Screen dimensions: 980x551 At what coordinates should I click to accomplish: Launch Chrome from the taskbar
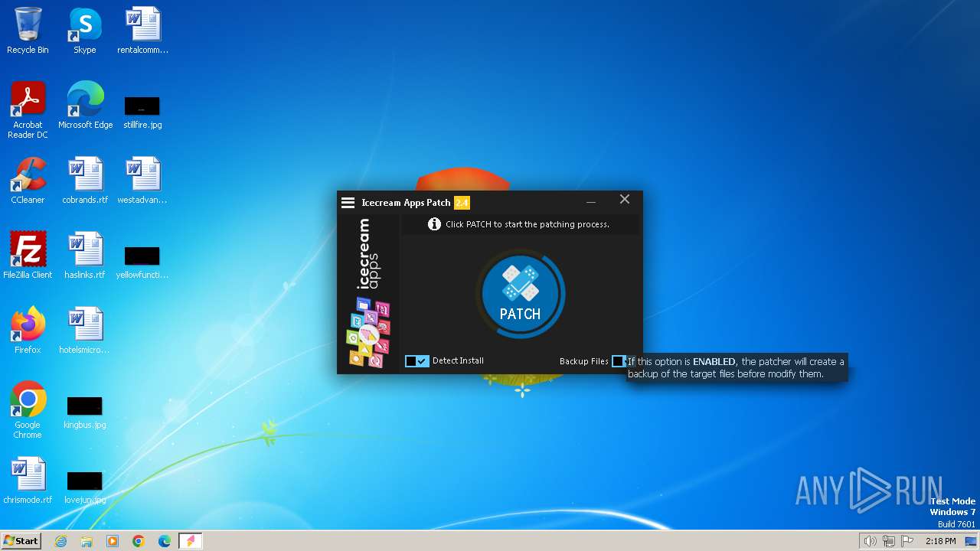139,541
